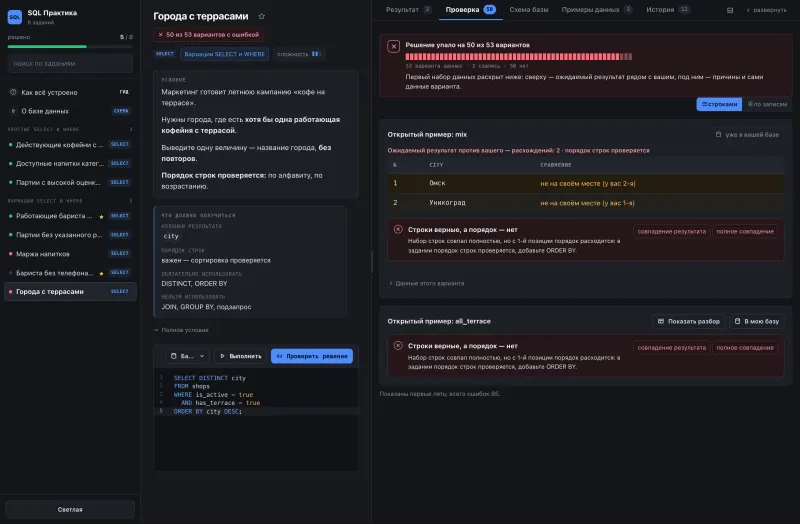The height and width of the screenshot is (524, 800).
Task: Open the Схема базы tab
Action: [529, 10]
